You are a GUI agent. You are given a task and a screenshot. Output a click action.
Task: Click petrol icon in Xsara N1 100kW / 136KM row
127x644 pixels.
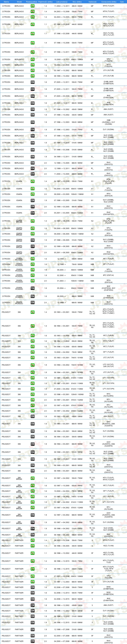pos(33,194)
